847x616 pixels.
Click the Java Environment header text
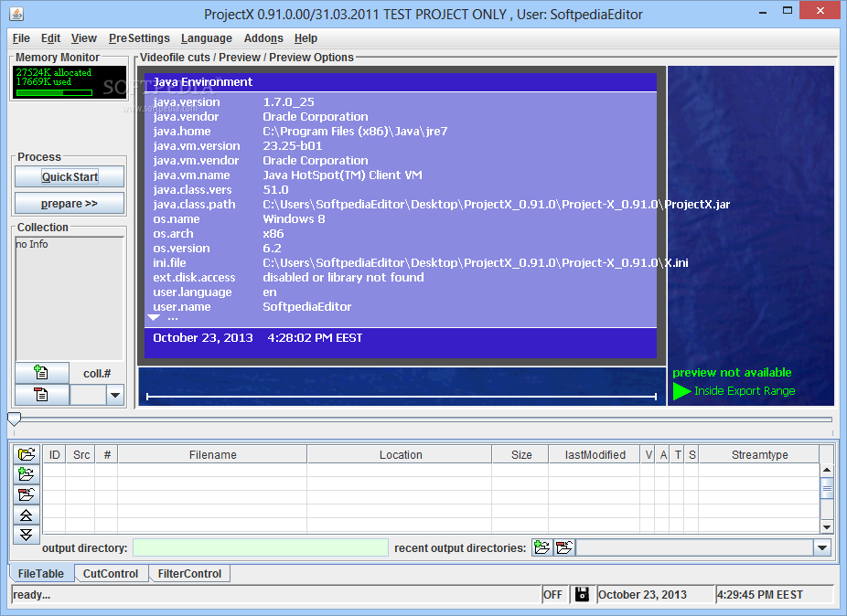click(202, 81)
